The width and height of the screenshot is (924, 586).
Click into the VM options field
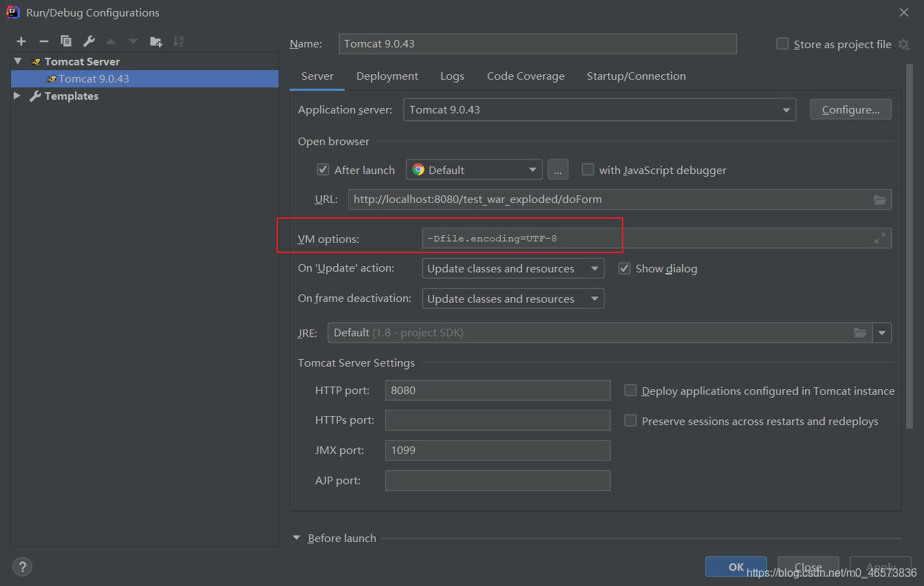(x=656, y=238)
